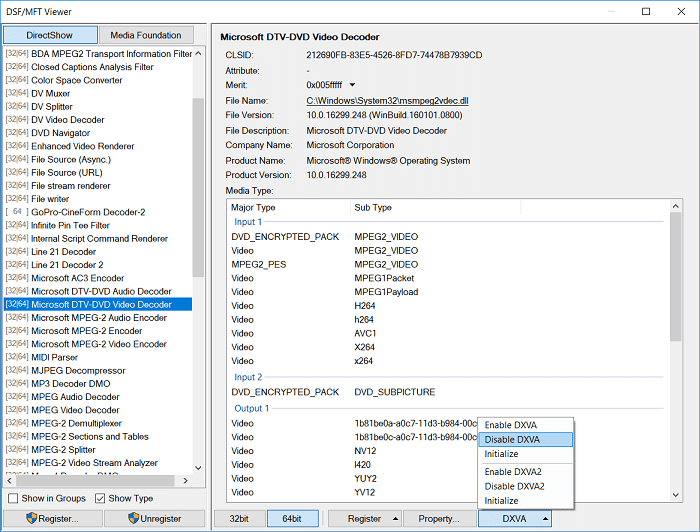This screenshot has height=532, width=700.
Task: Click the filter list scroll up arrow
Action: 199,54
